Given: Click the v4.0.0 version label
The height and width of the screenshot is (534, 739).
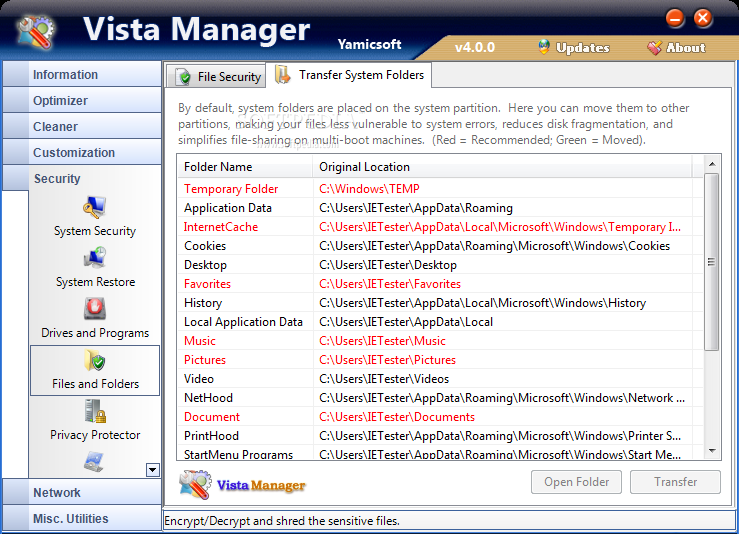Looking at the screenshot, I should pos(475,47).
